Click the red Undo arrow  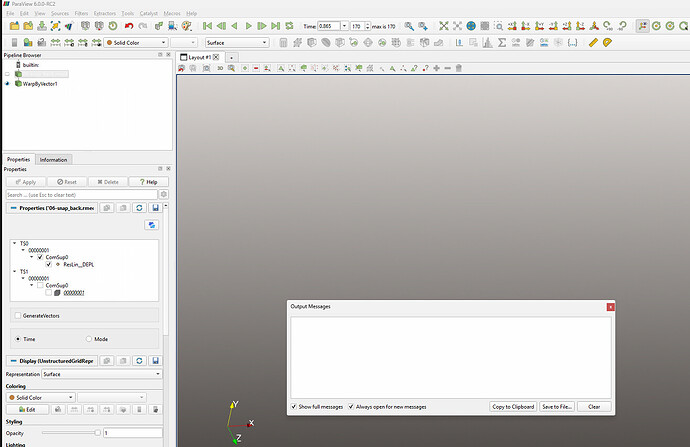(128, 26)
